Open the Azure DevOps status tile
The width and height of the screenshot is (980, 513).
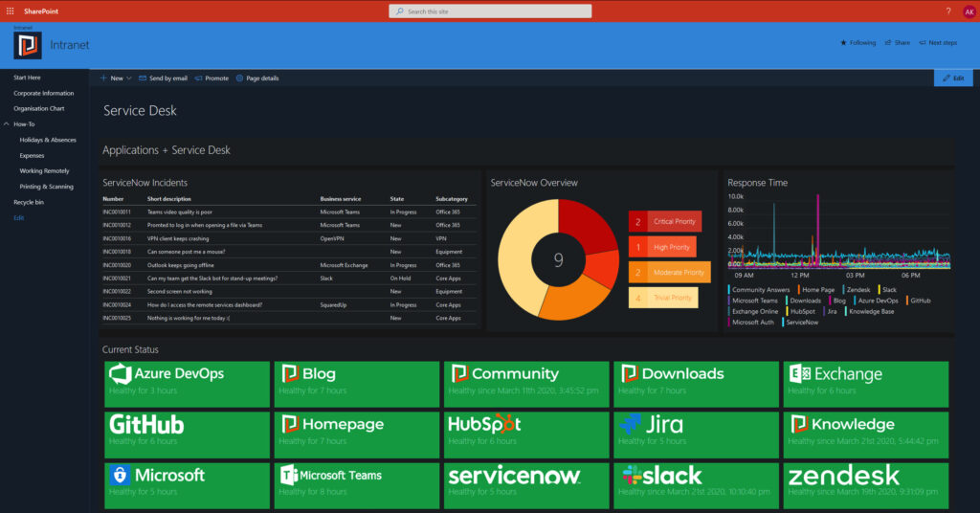tap(187, 385)
